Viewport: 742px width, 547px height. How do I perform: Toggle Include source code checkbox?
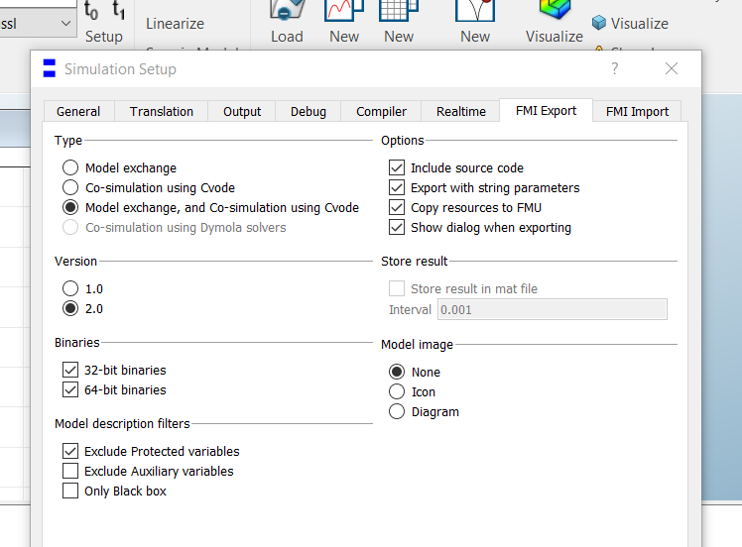[x=397, y=168]
